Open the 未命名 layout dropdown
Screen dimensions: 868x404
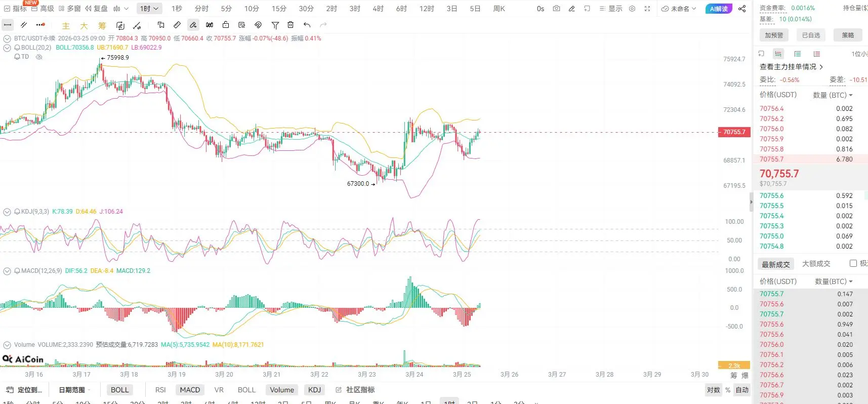click(x=679, y=9)
